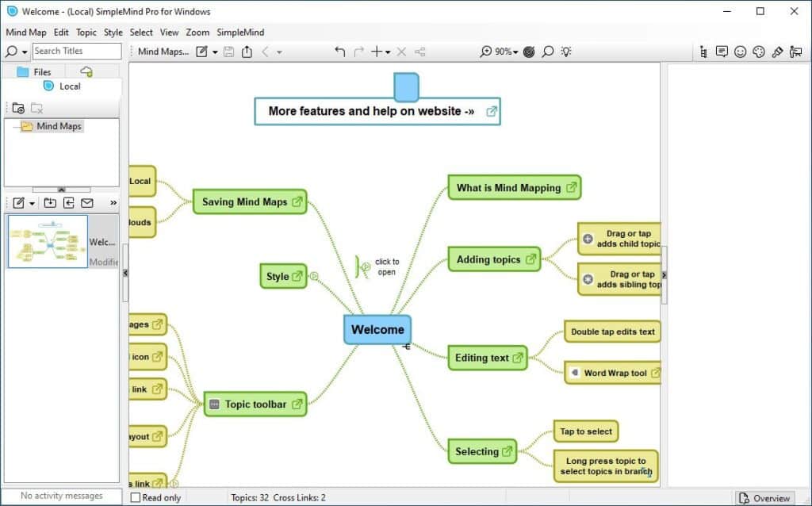Enable the Read only checkbox
This screenshot has height=506, width=812.
[x=135, y=497]
